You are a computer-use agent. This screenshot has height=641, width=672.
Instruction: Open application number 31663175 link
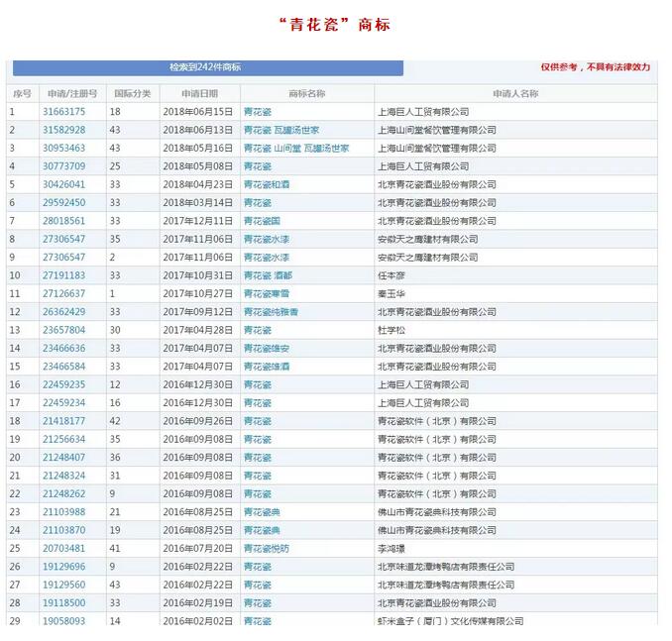pyautogui.click(x=63, y=112)
